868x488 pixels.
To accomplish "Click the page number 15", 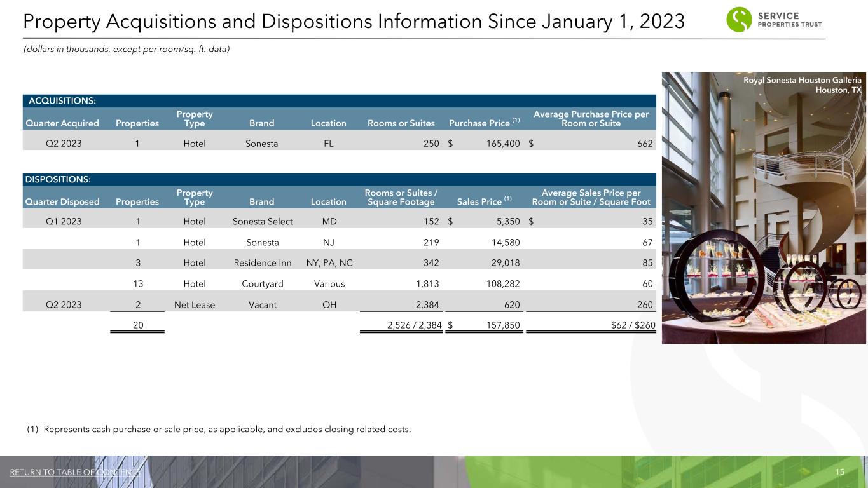I will (x=839, y=472).
